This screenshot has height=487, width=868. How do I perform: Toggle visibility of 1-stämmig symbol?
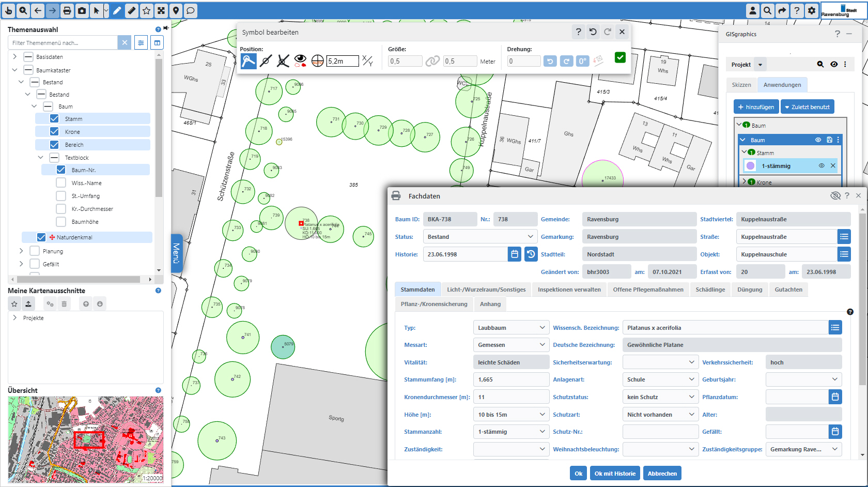[821, 165]
